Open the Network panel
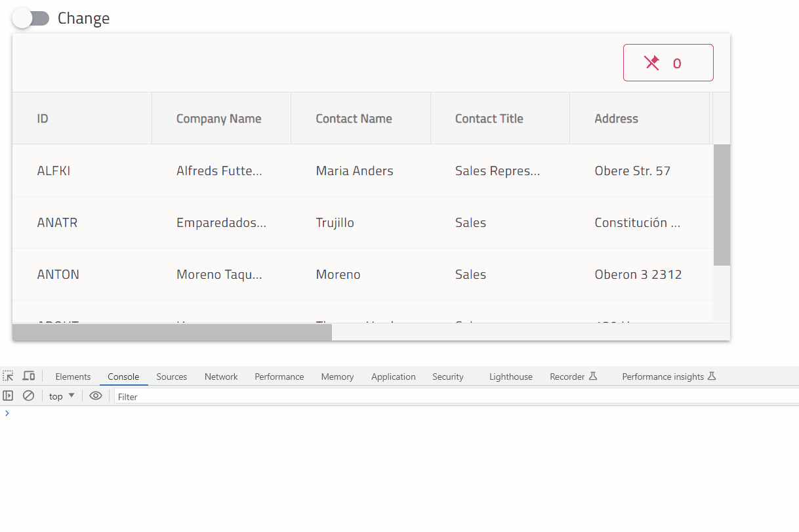Screen dimensions: 799x532 (220, 377)
